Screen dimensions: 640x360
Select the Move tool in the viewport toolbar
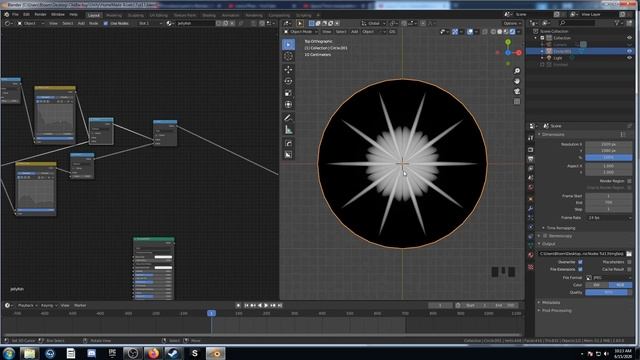coord(288,69)
